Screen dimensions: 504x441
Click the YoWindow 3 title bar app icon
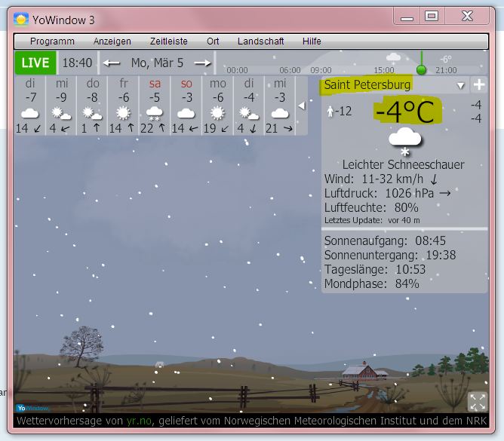[21, 20]
